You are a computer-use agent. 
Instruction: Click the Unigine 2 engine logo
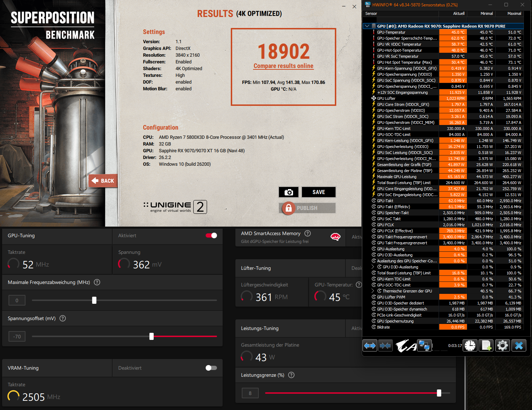click(175, 207)
